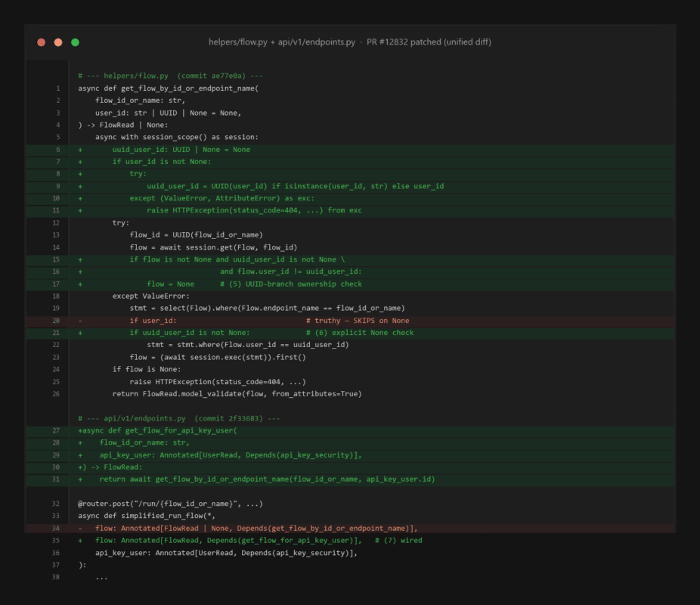The width and height of the screenshot is (700, 605).
Task: Click the line with 'isinstance(user_id, str)'
Action: pos(295,186)
